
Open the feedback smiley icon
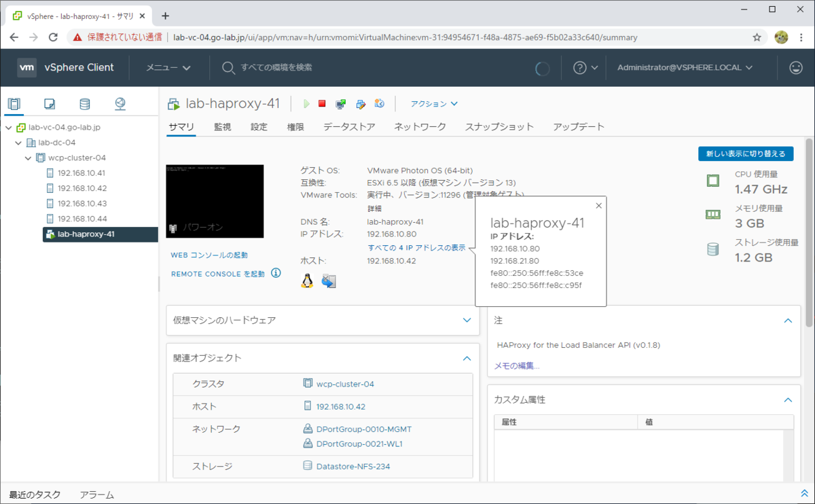coord(796,67)
